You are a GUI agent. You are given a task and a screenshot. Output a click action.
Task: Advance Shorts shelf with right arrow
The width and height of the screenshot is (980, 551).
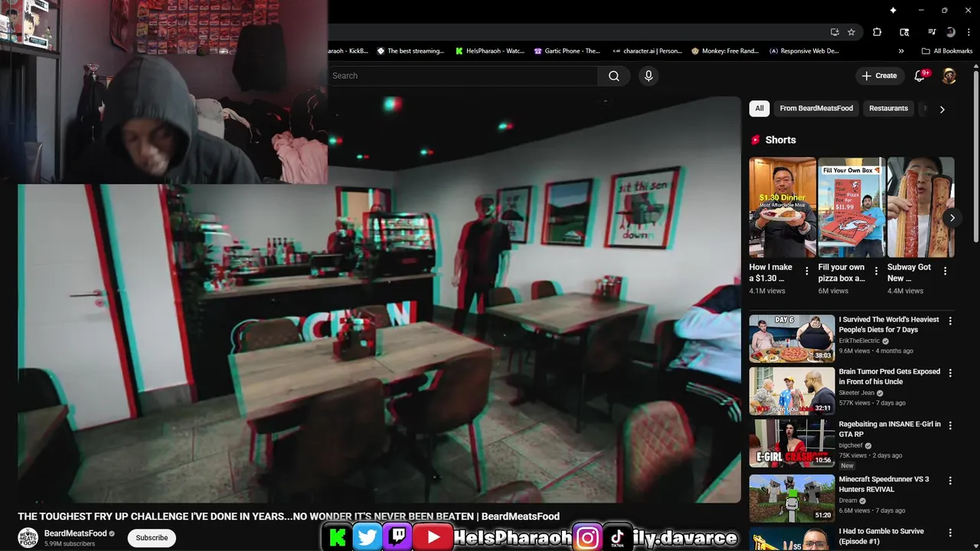[952, 218]
